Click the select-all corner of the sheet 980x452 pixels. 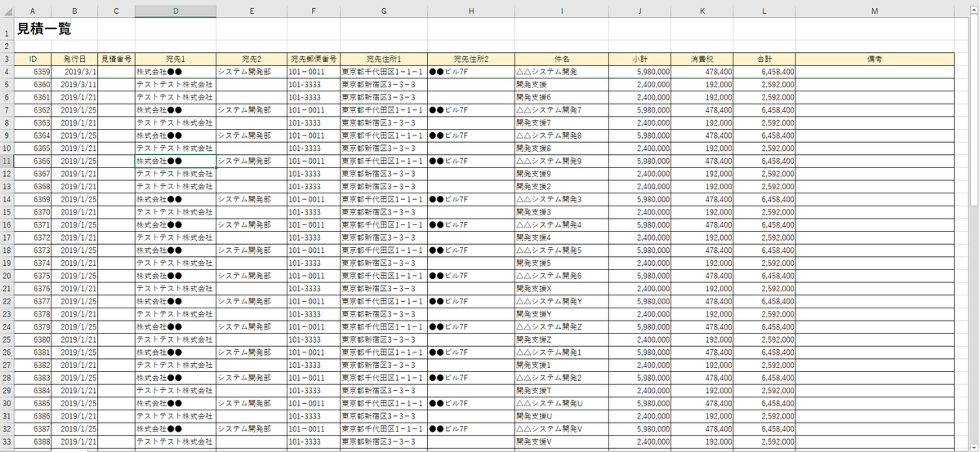[x=7, y=11]
